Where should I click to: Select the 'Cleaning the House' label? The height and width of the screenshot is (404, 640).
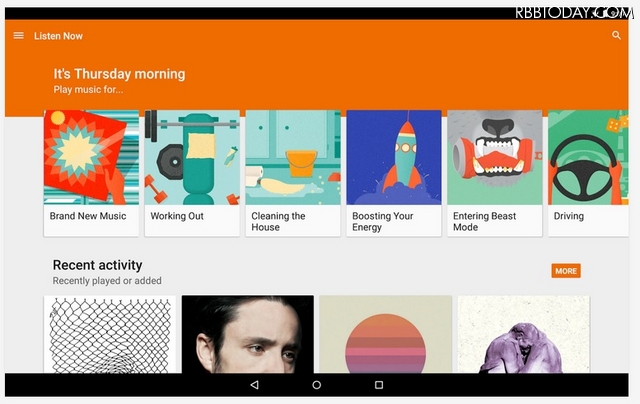tap(278, 222)
